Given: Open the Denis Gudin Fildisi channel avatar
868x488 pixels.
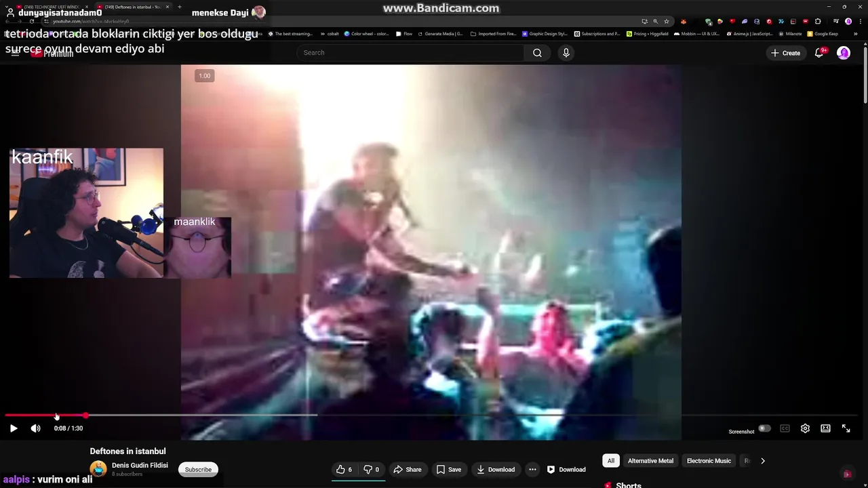Looking at the screenshot, I should (98, 469).
